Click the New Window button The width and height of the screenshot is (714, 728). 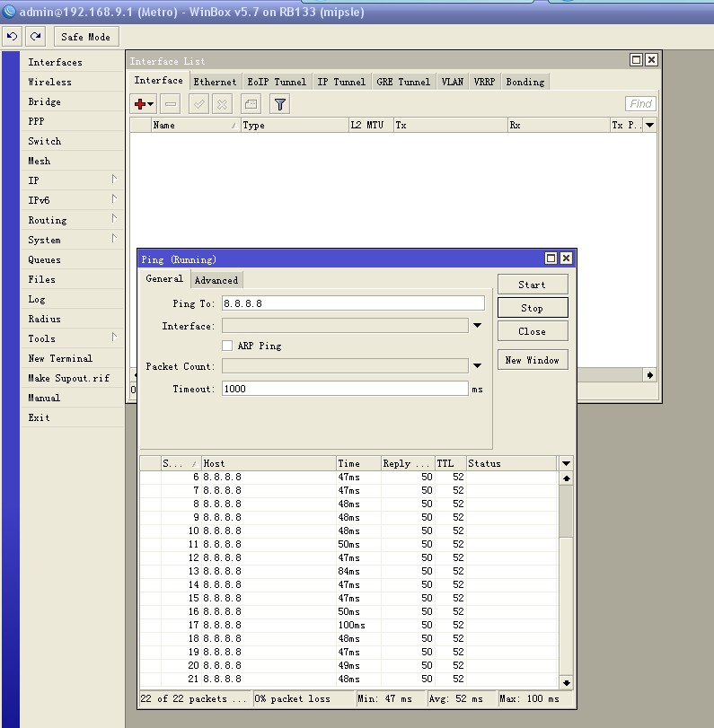(x=533, y=360)
